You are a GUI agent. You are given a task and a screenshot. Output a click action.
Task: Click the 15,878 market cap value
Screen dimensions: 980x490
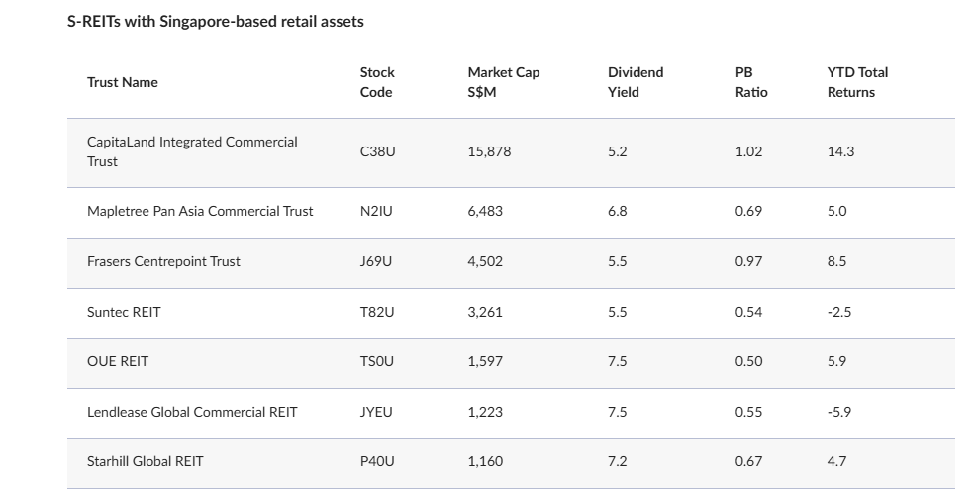coord(489,151)
